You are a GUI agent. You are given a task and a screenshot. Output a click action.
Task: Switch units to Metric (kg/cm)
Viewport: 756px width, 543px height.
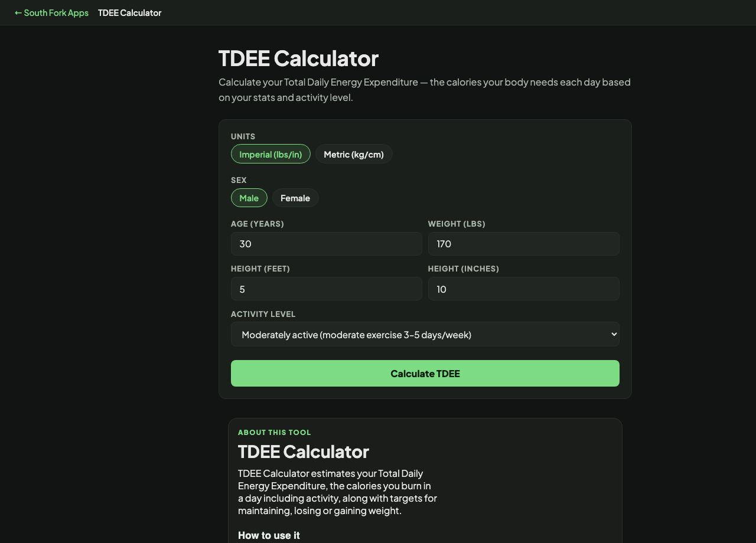point(354,154)
